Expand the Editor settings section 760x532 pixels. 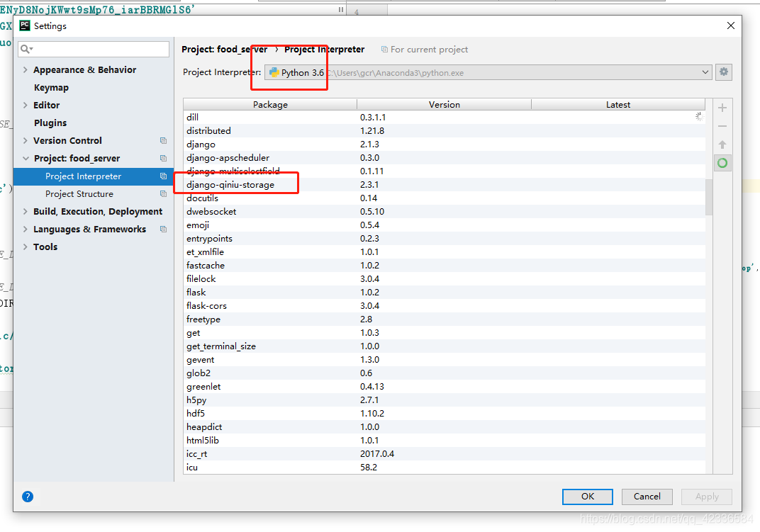26,105
